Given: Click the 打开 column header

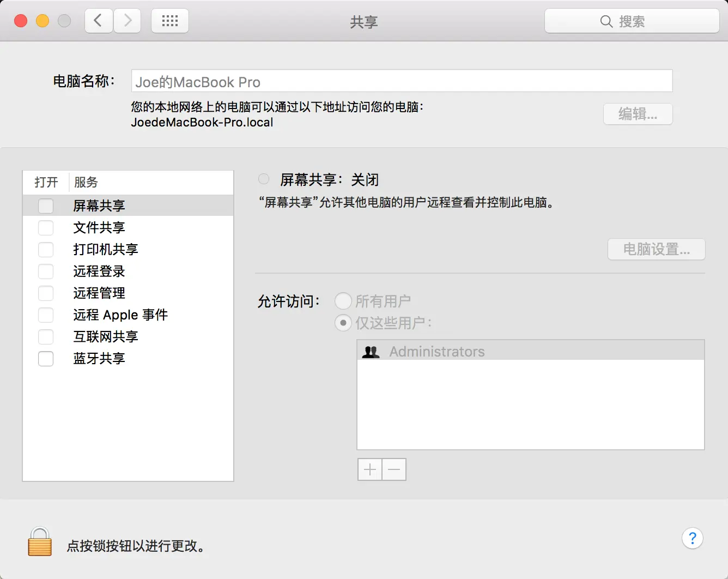Looking at the screenshot, I should 46,182.
